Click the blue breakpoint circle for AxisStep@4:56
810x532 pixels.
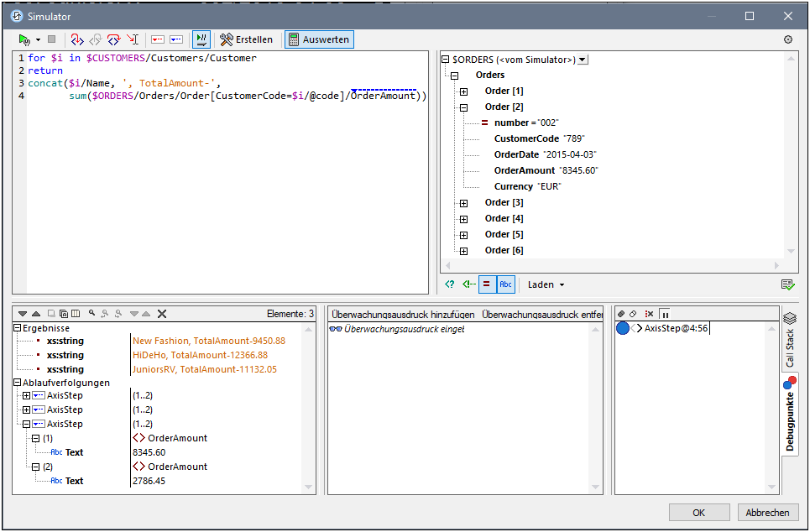622,328
